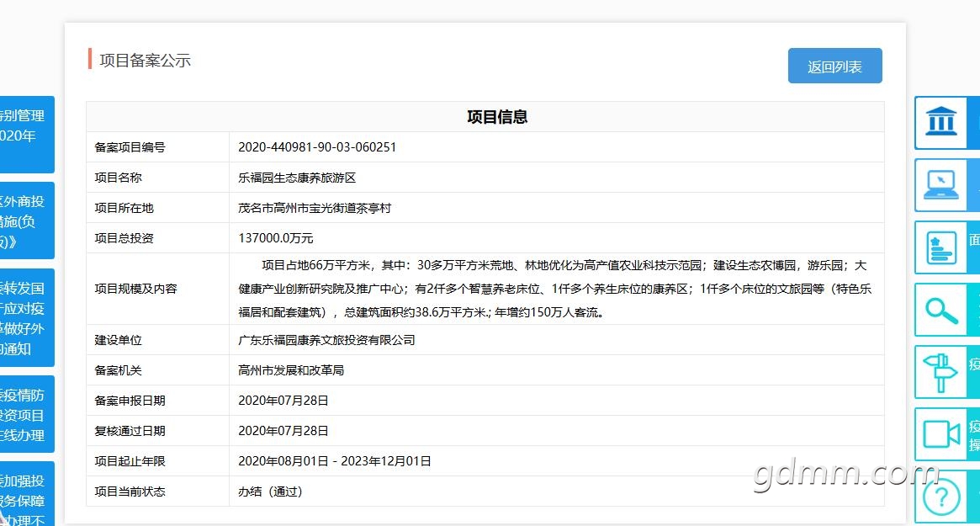
Task: Click the 项目所在地 label cell
Action: pyautogui.click(x=157, y=208)
